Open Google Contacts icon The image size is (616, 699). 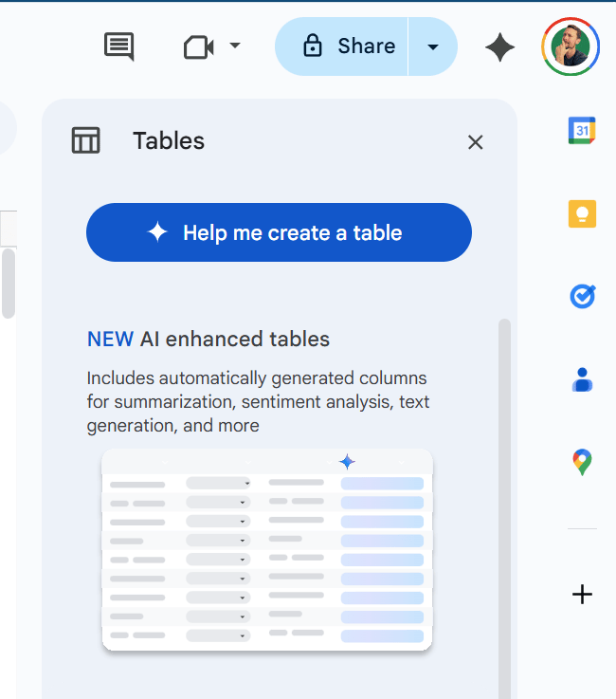582,379
